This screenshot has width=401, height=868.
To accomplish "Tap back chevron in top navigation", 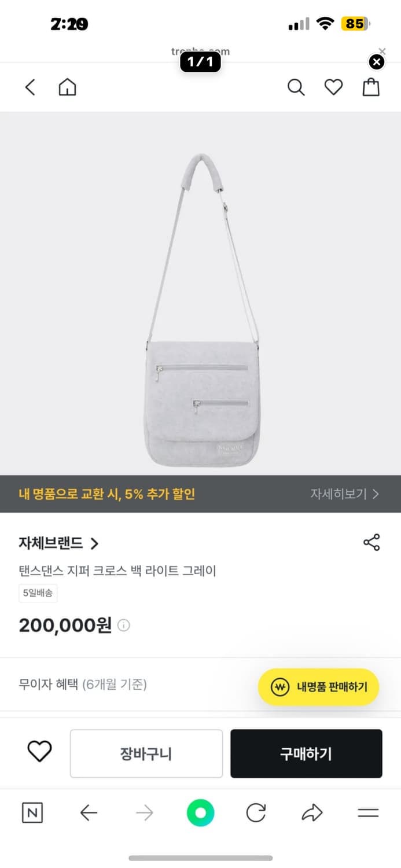I will click(30, 87).
